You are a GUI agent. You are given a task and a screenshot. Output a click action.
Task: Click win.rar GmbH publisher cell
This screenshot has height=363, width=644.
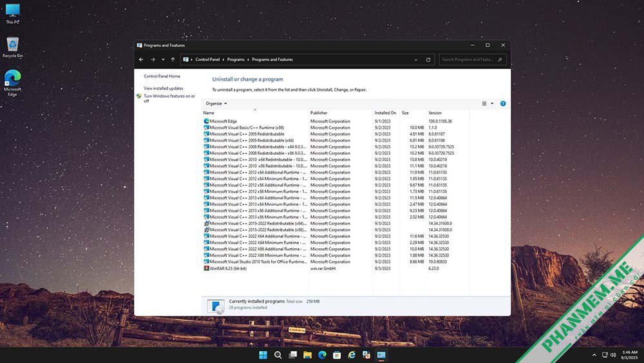coord(323,268)
